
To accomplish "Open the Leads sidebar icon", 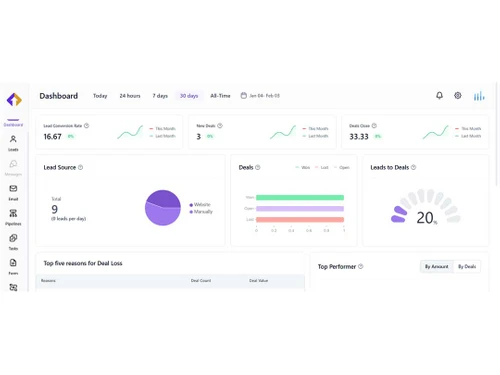I will point(13,139).
